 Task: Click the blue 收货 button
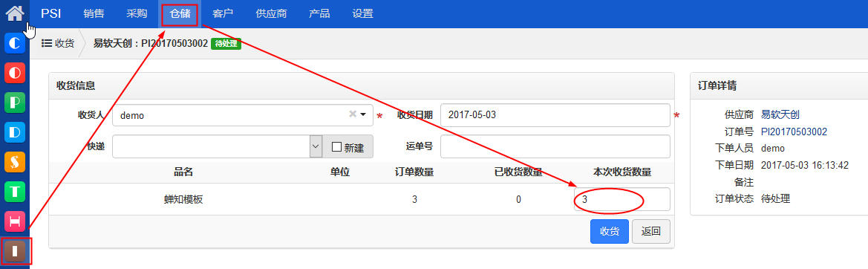pos(610,231)
